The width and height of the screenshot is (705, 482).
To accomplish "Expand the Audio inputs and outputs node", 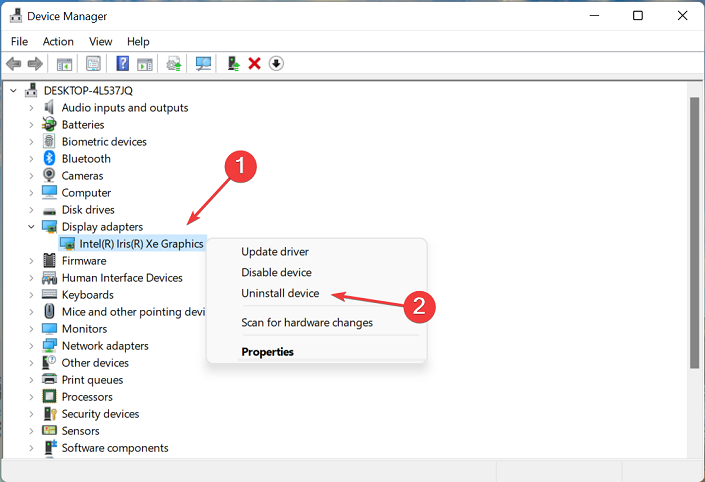I will (32, 108).
